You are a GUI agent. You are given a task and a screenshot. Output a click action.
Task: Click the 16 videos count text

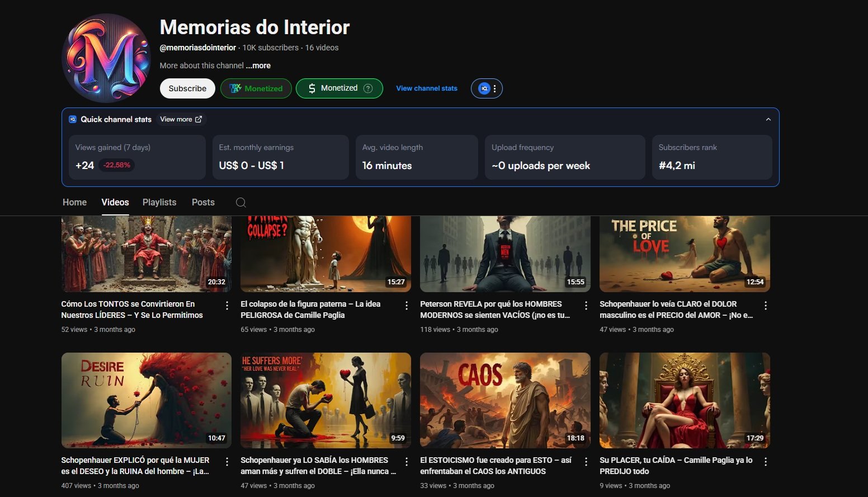(322, 48)
